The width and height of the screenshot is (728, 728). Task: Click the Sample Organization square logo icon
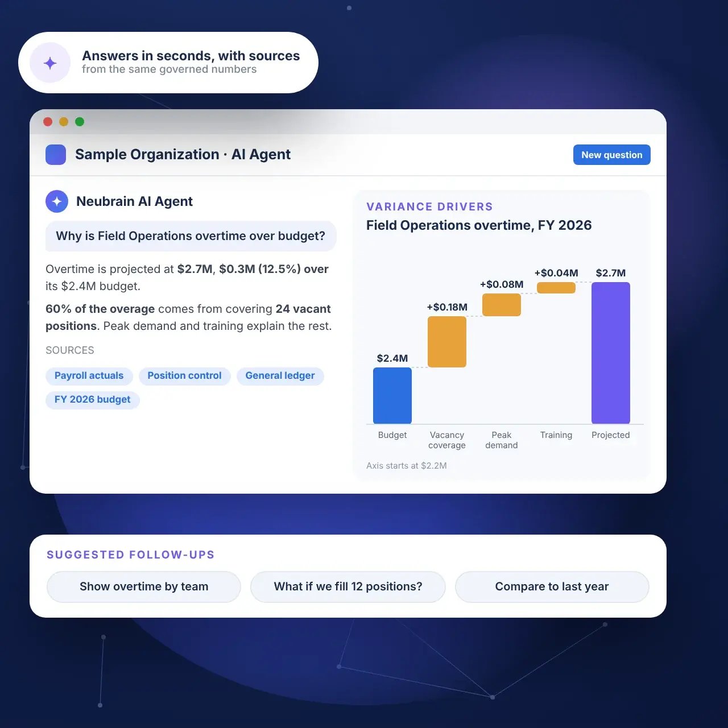click(x=56, y=155)
